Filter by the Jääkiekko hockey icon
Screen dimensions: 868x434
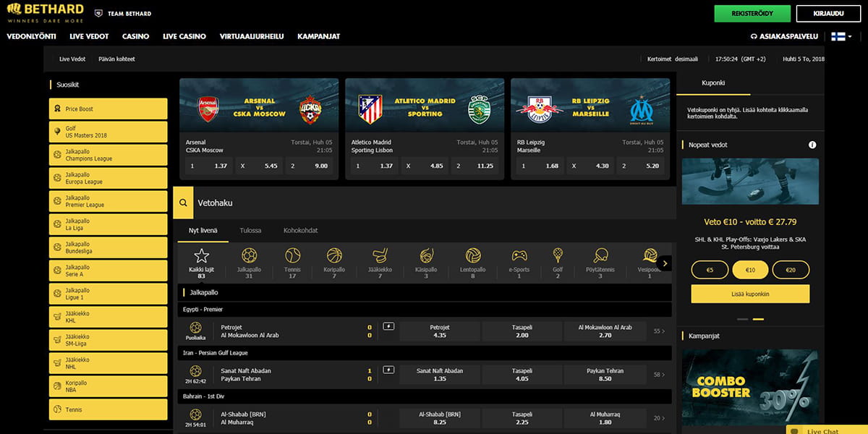tap(380, 255)
